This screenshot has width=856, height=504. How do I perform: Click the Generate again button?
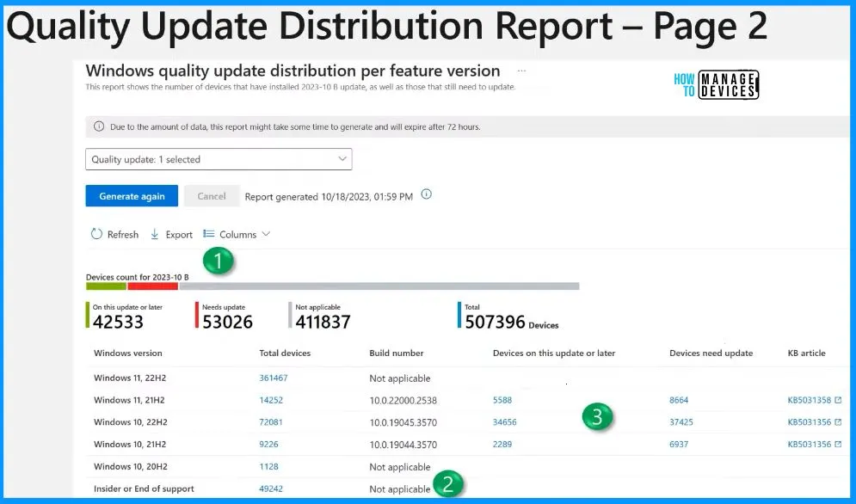click(132, 196)
